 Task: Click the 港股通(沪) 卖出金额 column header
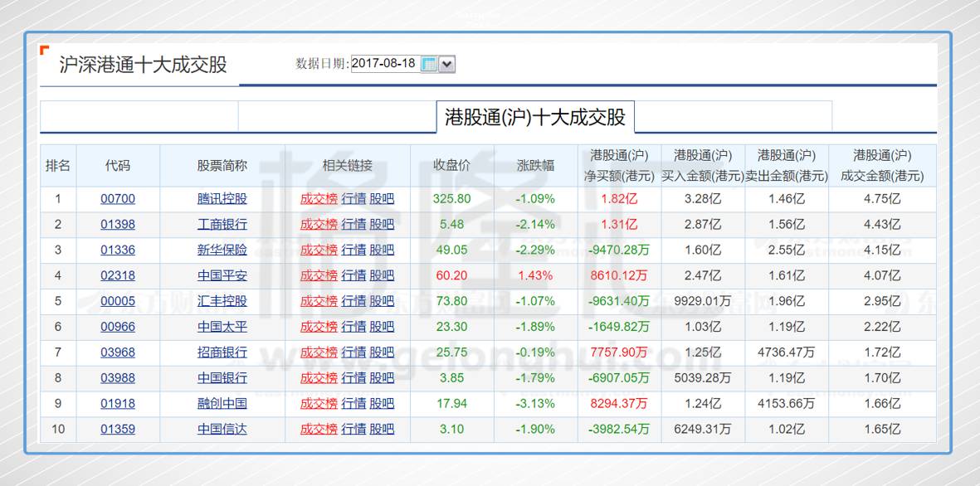click(x=787, y=166)
